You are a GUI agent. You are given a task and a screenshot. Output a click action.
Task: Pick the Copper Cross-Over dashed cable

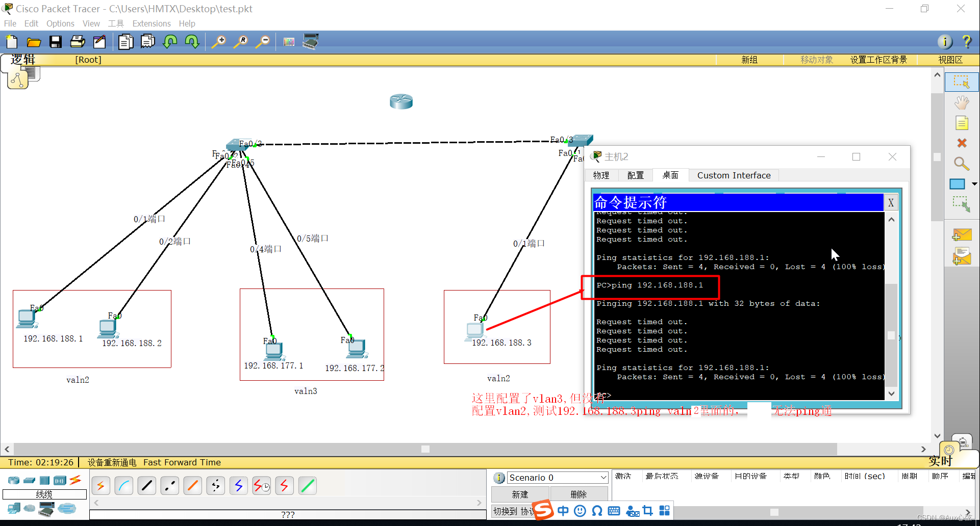pyautogui.click(x=170, y=486)
